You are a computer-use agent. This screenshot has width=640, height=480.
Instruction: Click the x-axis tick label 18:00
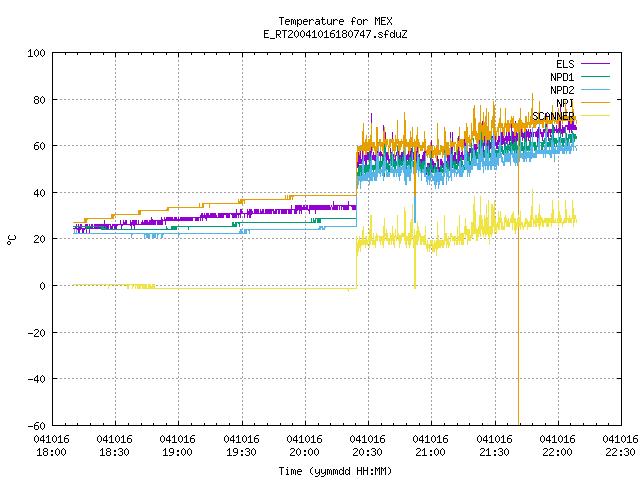click(x=51, y=452)
